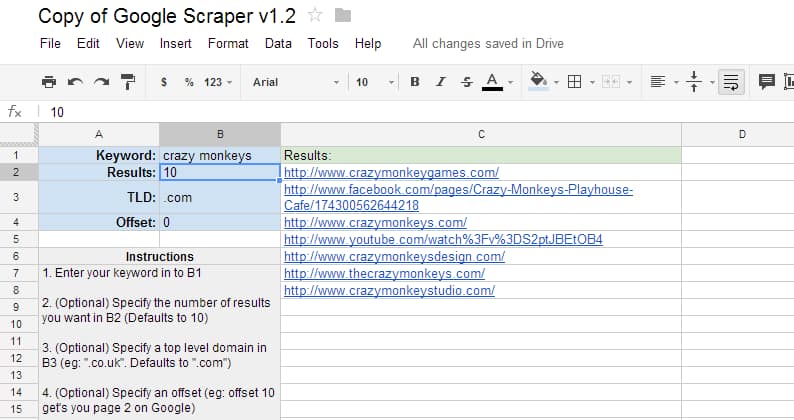Open the fill color picker
Image resolution: width=794 pixels, height=420 pixels.
tap(539, 82)
